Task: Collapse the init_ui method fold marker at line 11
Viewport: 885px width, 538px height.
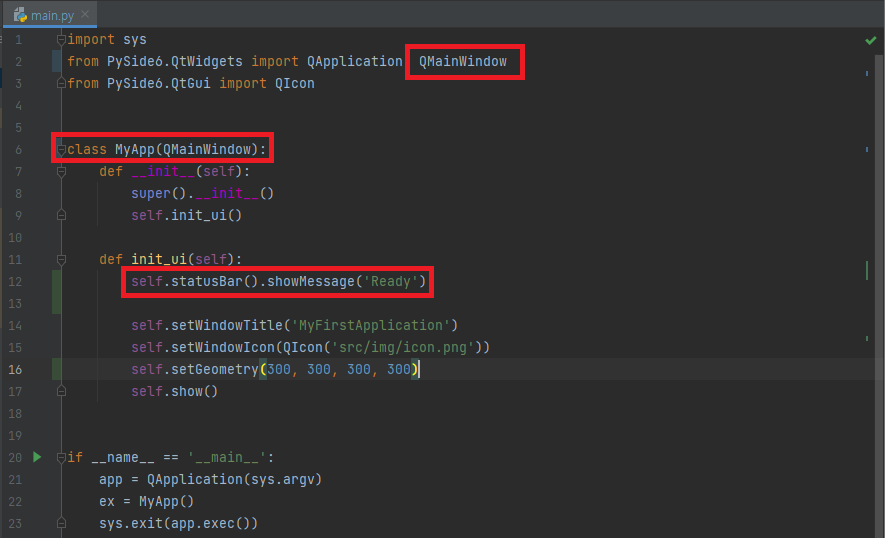Action: [62, 260]
